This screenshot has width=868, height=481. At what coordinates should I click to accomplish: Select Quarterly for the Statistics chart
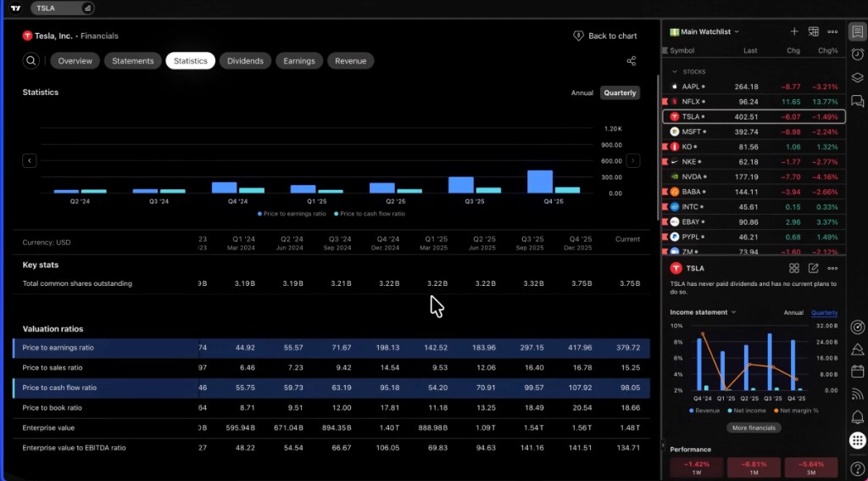620,93
